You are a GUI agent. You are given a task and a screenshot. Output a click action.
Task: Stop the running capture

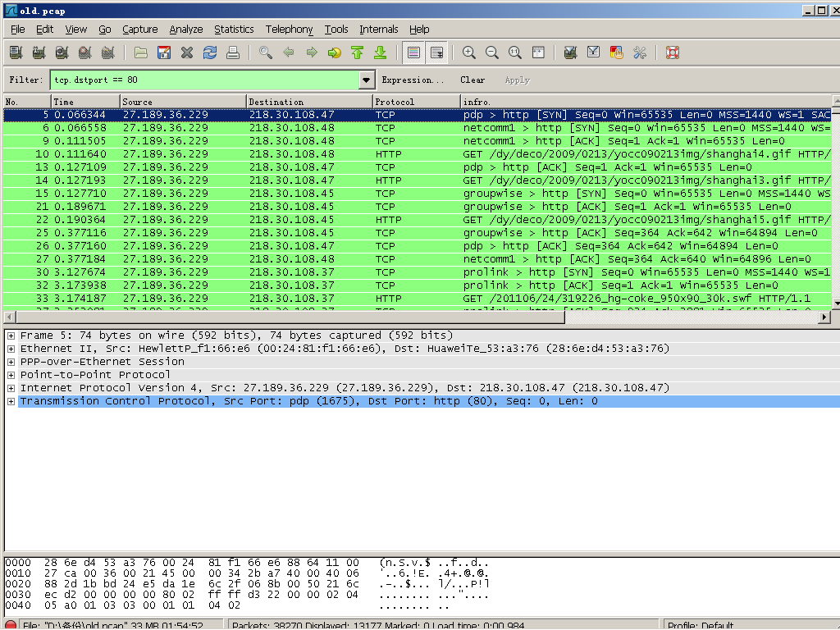84,52
